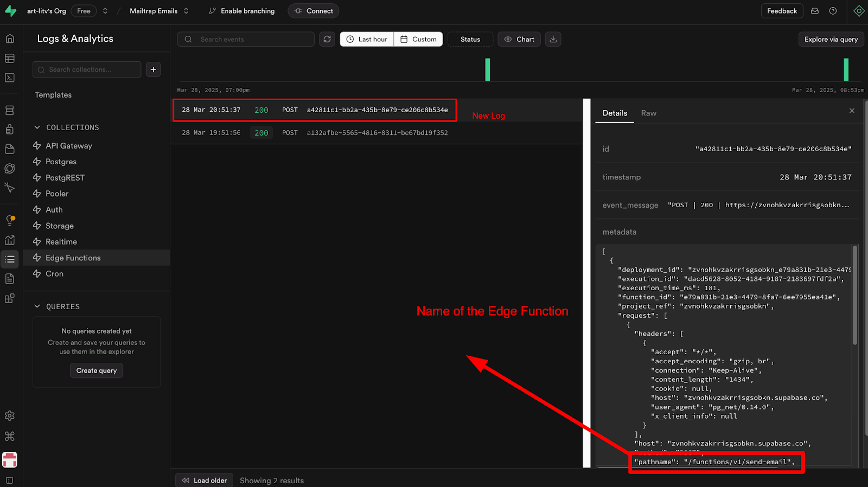Open the Status filter dropdown
This screenshot has width=868, height=487.
click(x=470, y=39)
